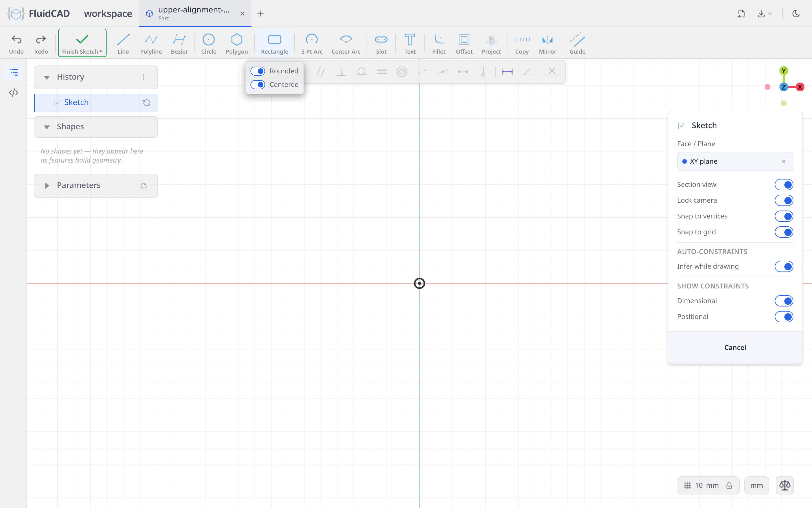Clear the XY plane selection
The width and height of the screenshot is (812, 508).
(x=784, y=162)
